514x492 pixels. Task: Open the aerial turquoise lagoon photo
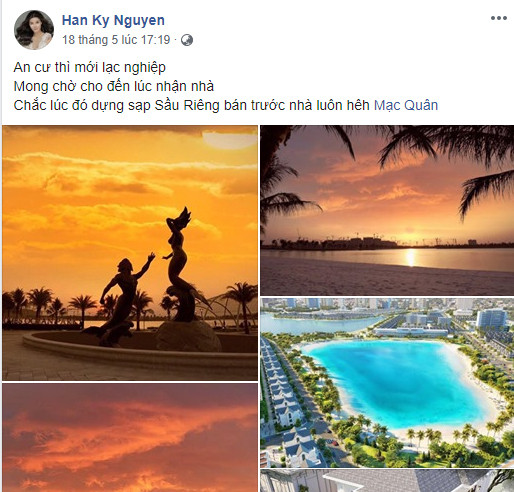pos(387,383)
